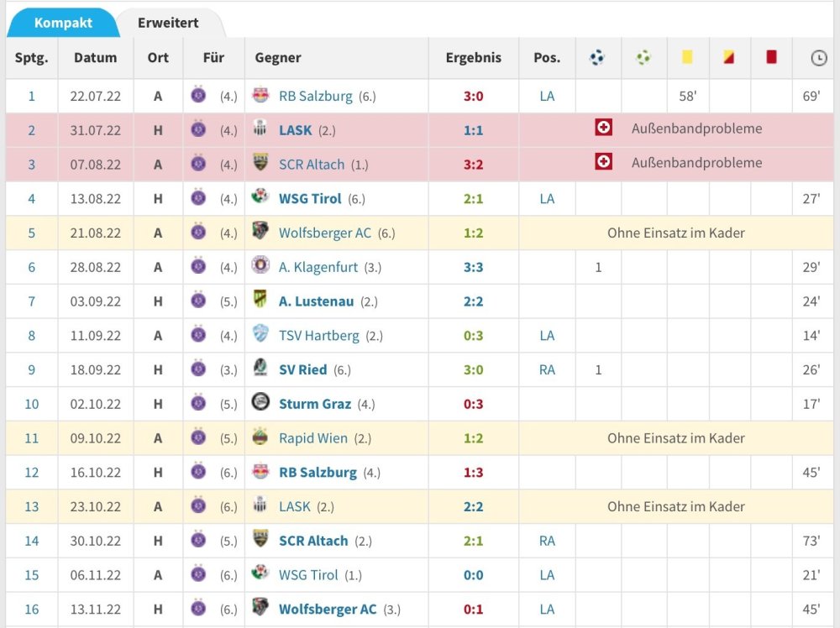
Task: Open the 3:3 result against A. Klagenfurt
Action: point(473,267)
